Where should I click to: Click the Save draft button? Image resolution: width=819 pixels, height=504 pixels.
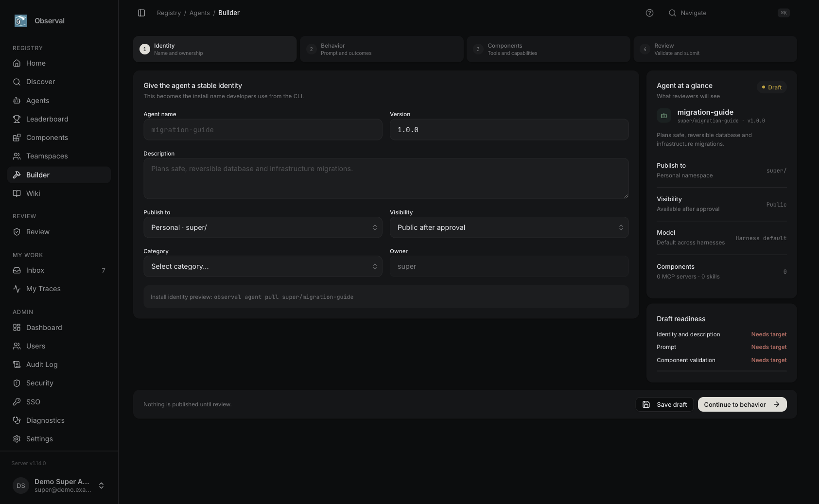click(x=664, y=404)
